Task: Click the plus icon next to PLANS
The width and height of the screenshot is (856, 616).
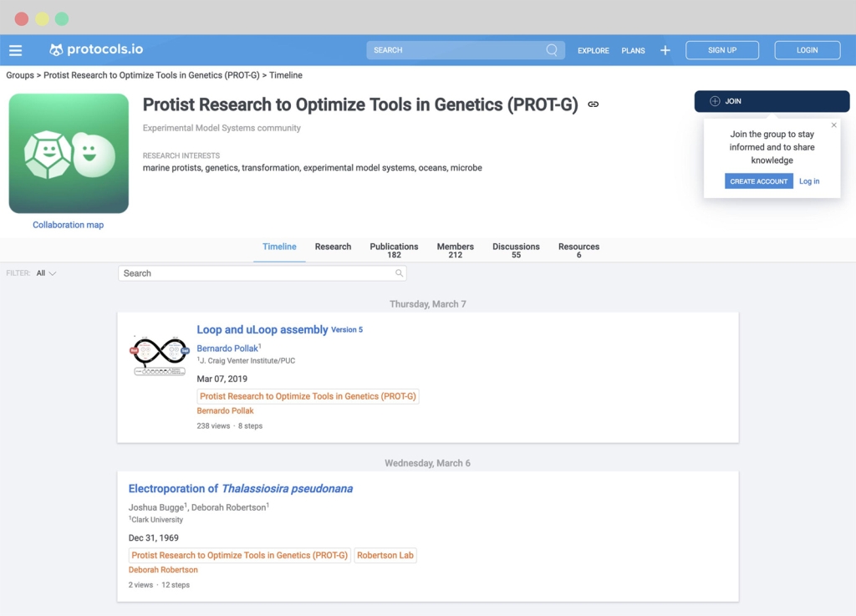Action: pyautogui.click(x=665, y=50)
